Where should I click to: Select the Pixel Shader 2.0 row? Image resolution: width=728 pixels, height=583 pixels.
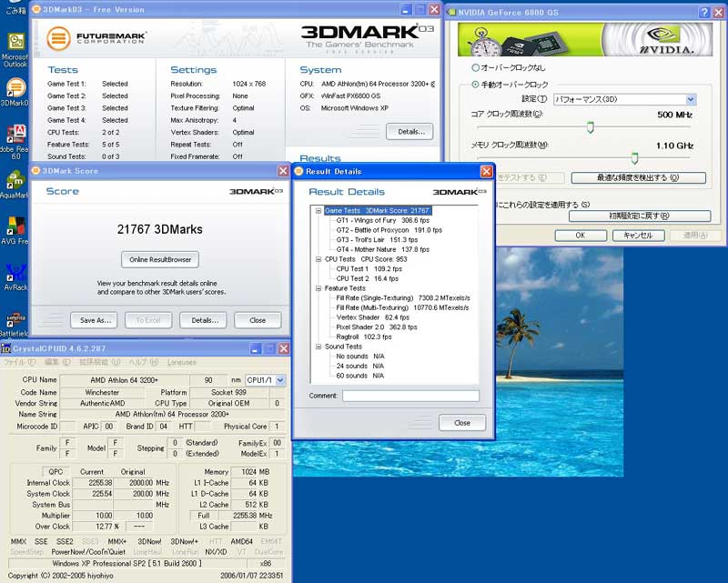point(377,327)
